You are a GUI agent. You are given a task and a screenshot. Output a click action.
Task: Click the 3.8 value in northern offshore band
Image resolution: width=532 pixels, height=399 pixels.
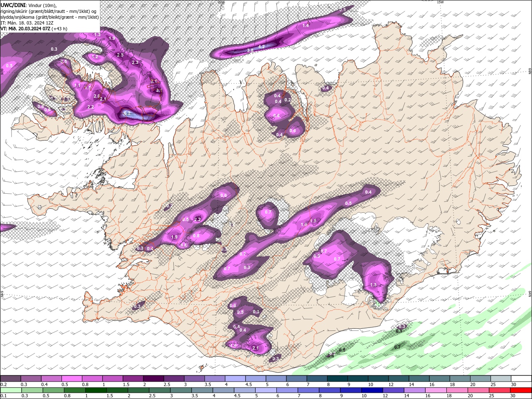250,50
